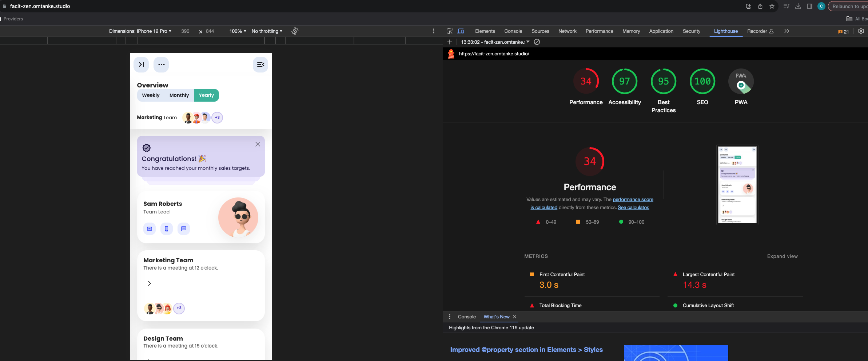This screenshot has width=868, height=361.
Task: Open the Dimensions iPhone 12 Pro dropdown
Action: [x=140, y=31]
